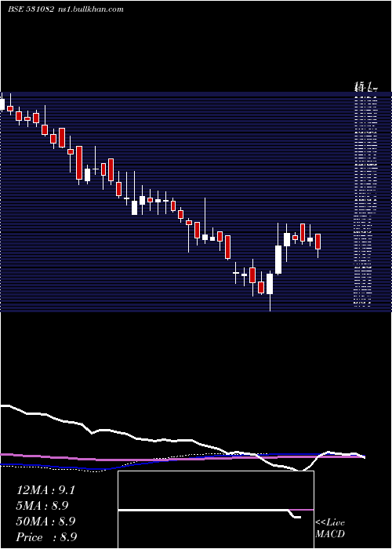The height and width of the screenshot is (549, 392).
Task: Click the BSE 531082 ticker label
Action: click(31, 9)
